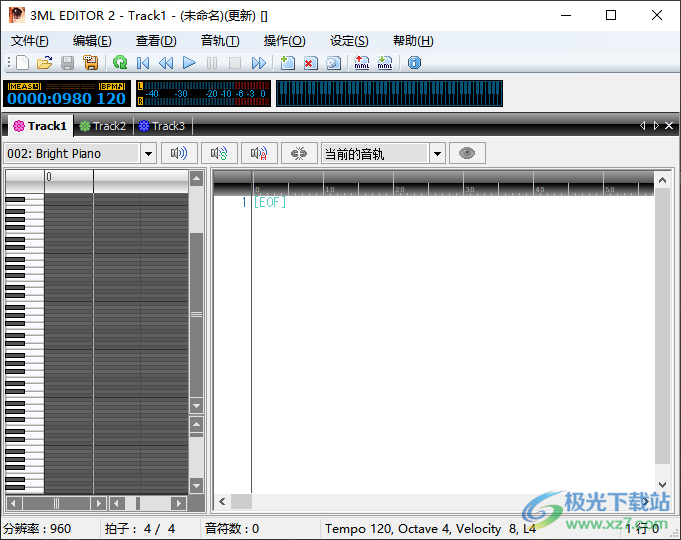Jump to the start with skip-back button
This screenshot has width=681, height=540.
coord(143,63)
